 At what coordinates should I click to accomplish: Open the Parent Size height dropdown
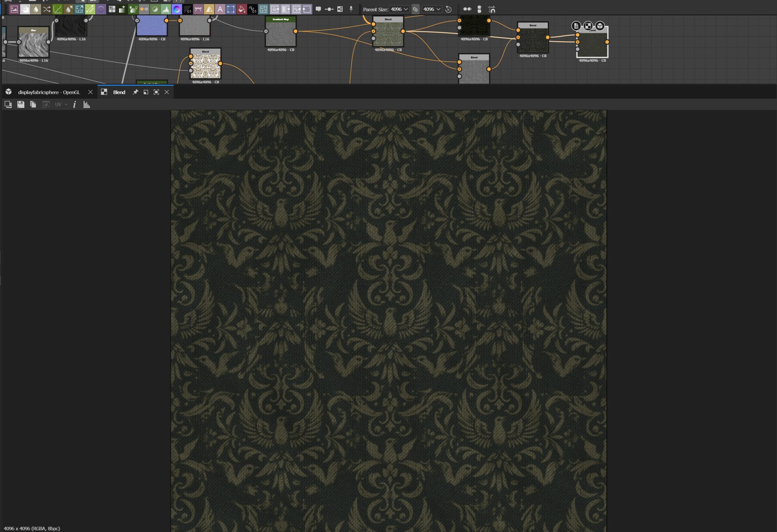(432, 9)
